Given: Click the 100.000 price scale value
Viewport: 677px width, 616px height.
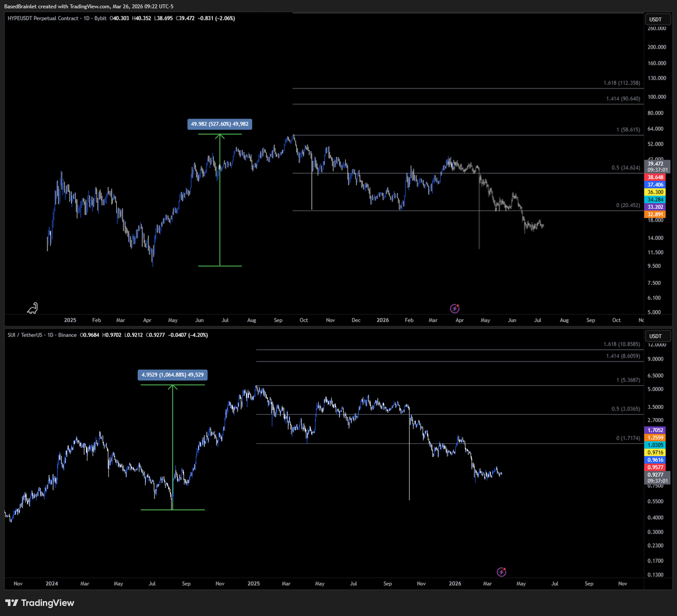Looking at the screenshot, I should (656, 97).
